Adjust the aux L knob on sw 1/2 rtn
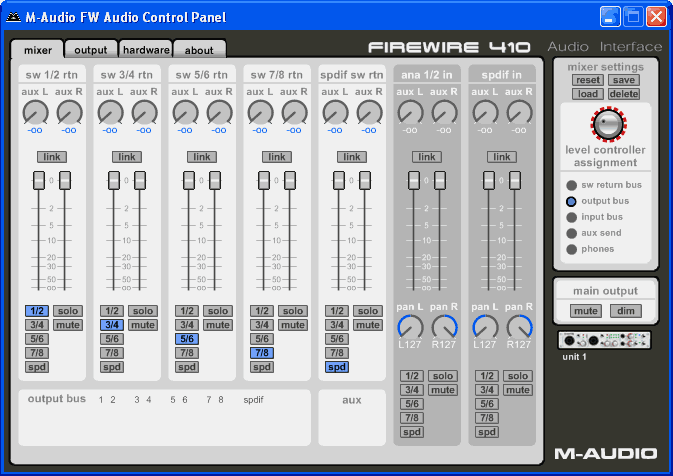 pos(35,112)
